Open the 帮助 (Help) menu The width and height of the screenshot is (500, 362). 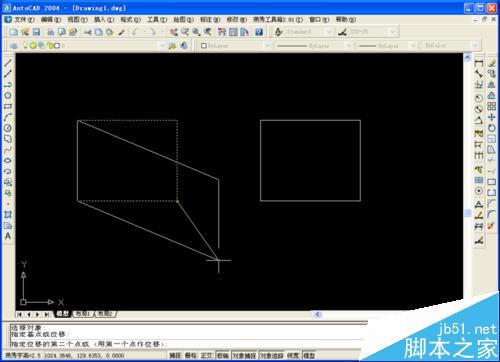[x=346, y=20]
